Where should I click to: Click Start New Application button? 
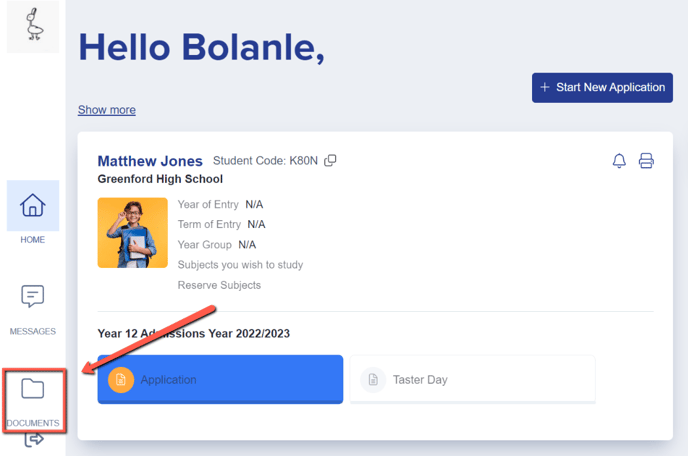tap(602, 88)
